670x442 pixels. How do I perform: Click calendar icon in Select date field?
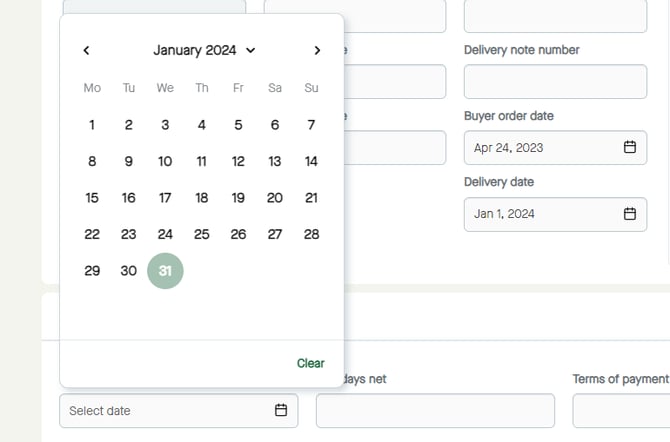(281, 410)
